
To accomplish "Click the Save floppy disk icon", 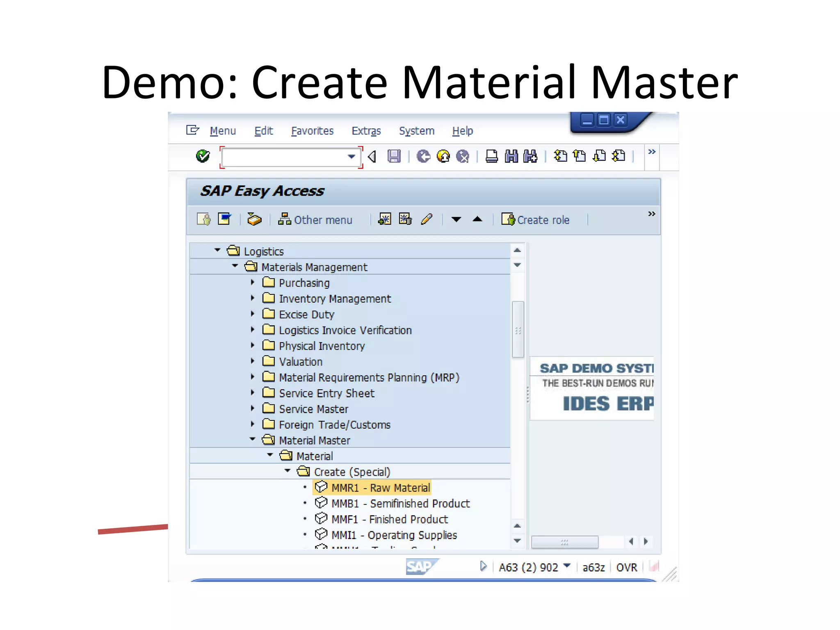I will 394,156.
